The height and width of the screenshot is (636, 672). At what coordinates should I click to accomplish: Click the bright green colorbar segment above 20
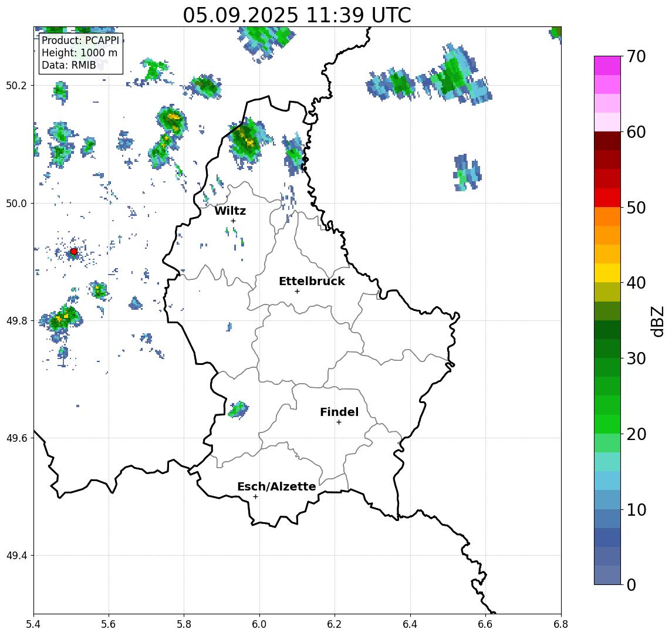(607, 424)
